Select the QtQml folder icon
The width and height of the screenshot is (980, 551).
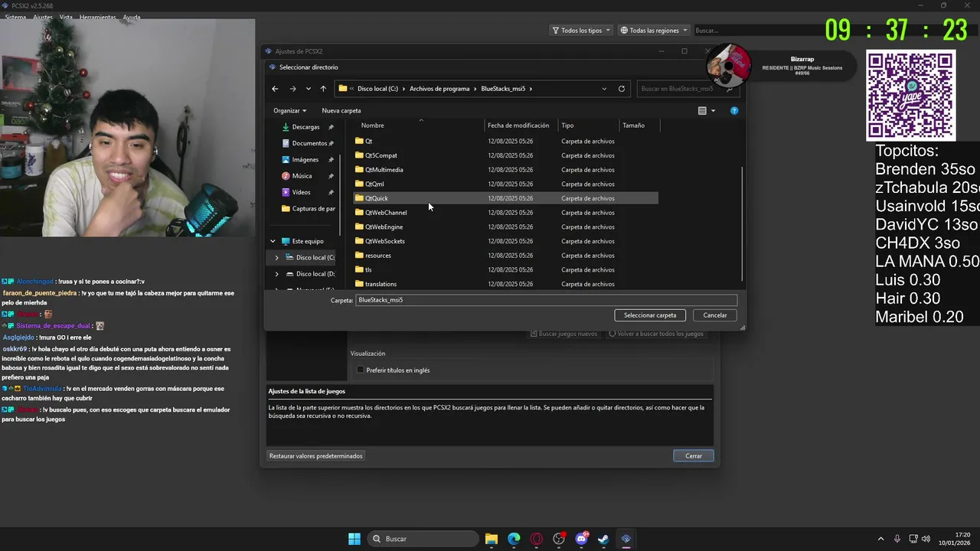click(x=359, y=184)
